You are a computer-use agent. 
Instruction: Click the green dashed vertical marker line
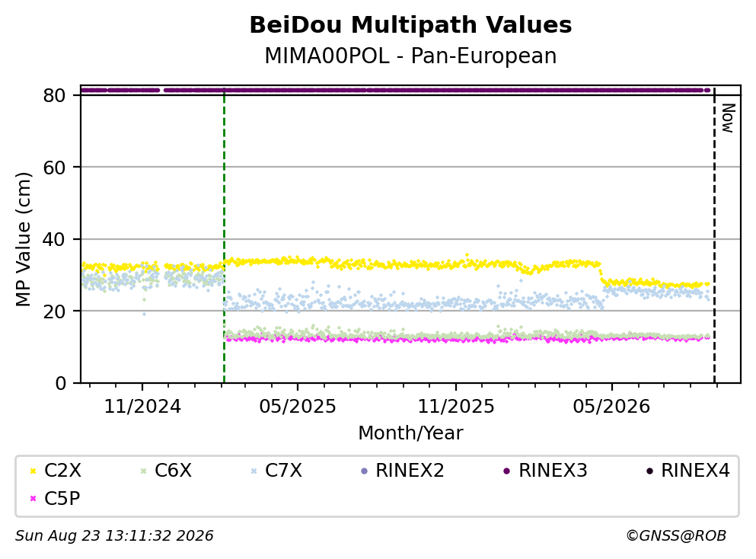[x=224, y=236]
